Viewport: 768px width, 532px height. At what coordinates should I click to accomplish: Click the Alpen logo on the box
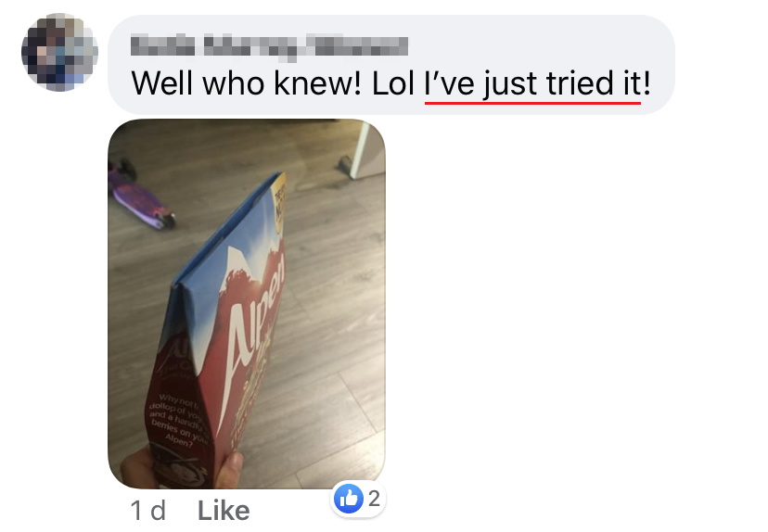pos(257,316)
